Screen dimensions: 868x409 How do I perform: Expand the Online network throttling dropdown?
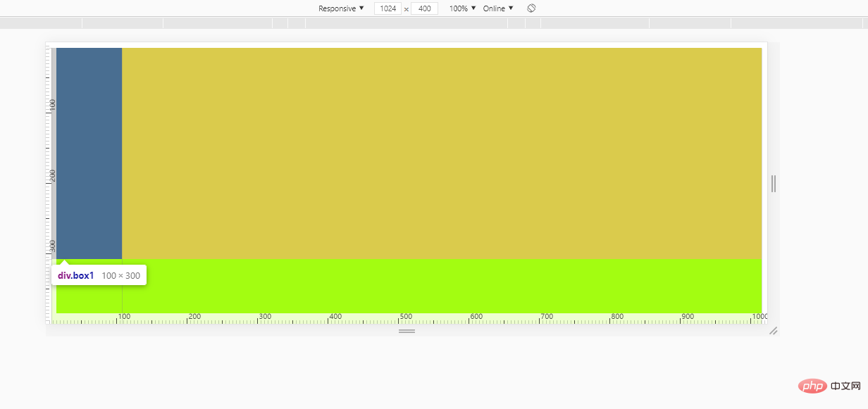coord(498,8)
